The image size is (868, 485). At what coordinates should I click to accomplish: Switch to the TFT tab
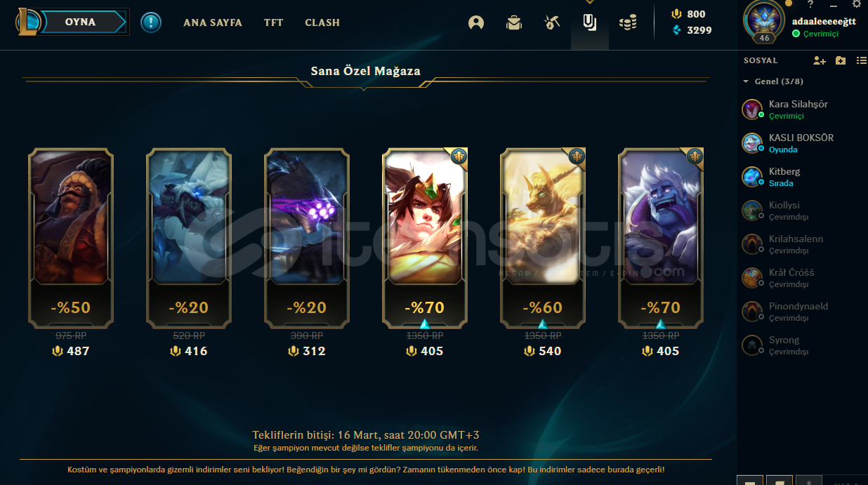274,22
